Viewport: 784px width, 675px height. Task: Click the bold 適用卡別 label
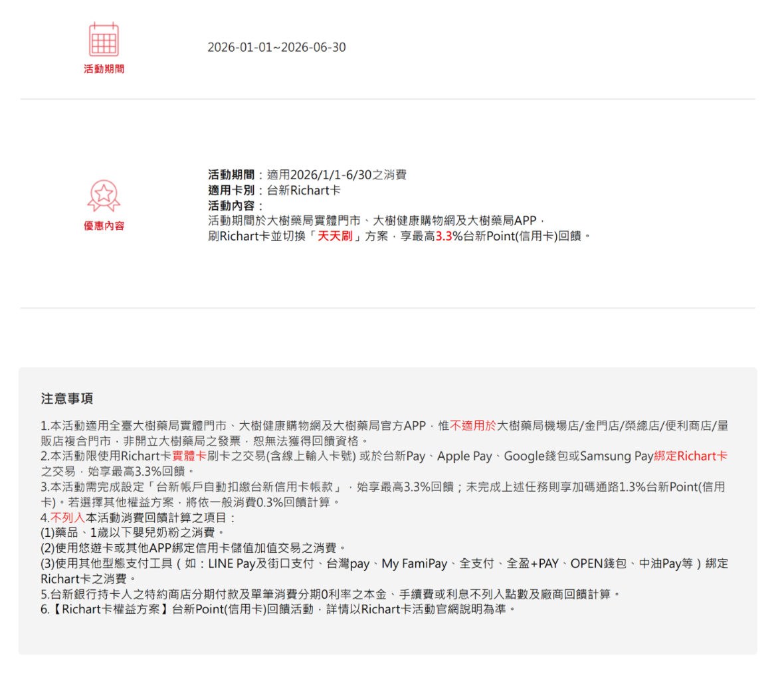pyautogui.click(x=231, y=191)
